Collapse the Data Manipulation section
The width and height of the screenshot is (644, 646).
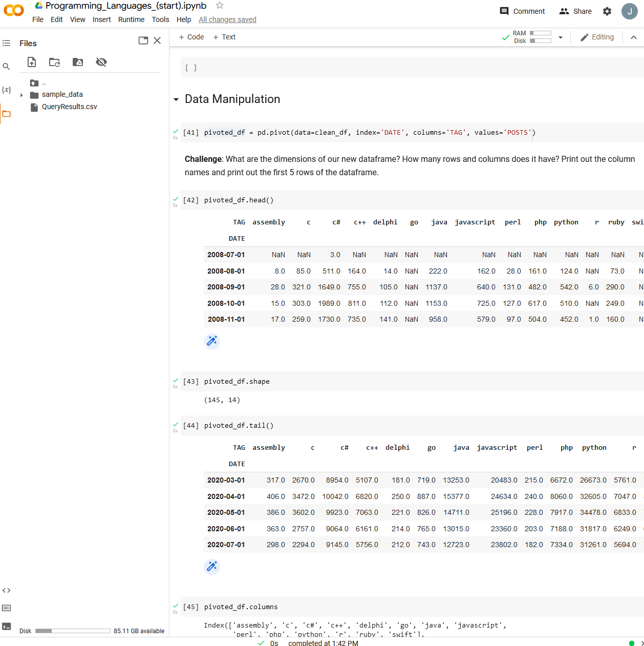click(x=176, y=99)
